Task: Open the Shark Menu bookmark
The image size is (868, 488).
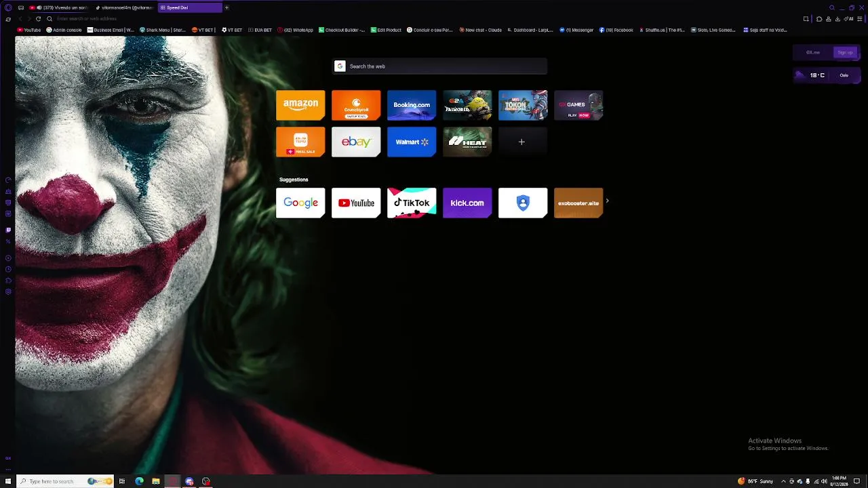Action: (x=163, y=30)
